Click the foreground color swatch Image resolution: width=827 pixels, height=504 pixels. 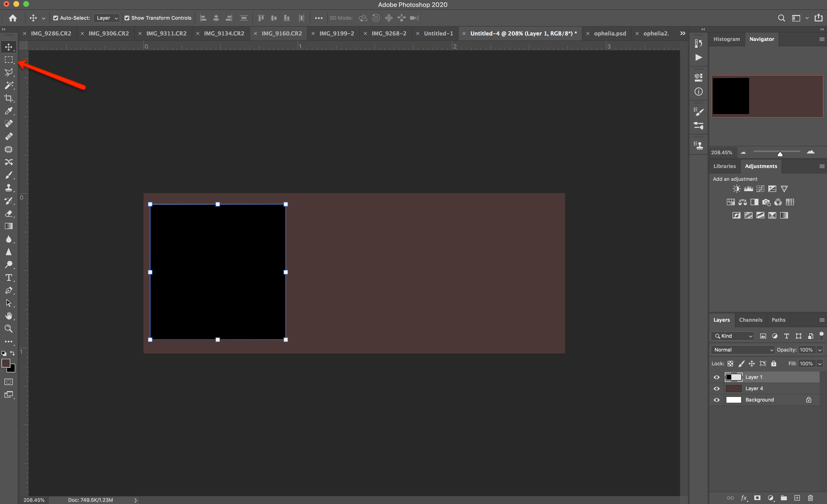pos(6,363)
